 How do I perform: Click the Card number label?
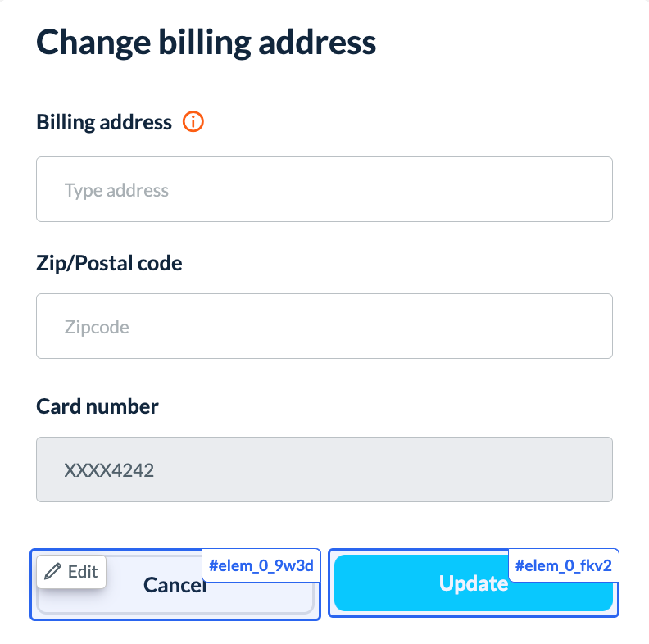(x=98, y=406)
